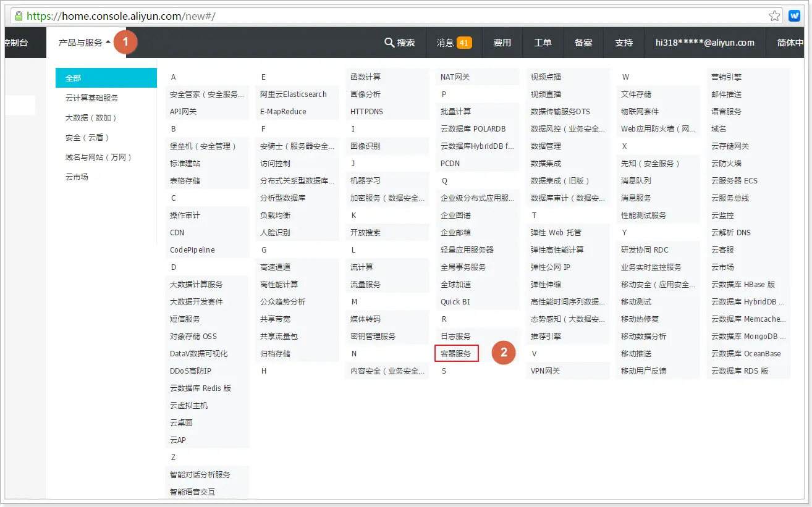Open E-MapReduce product link
Image resolution: width=812 pixels, height=507 pixels.
tap(283, 112)
